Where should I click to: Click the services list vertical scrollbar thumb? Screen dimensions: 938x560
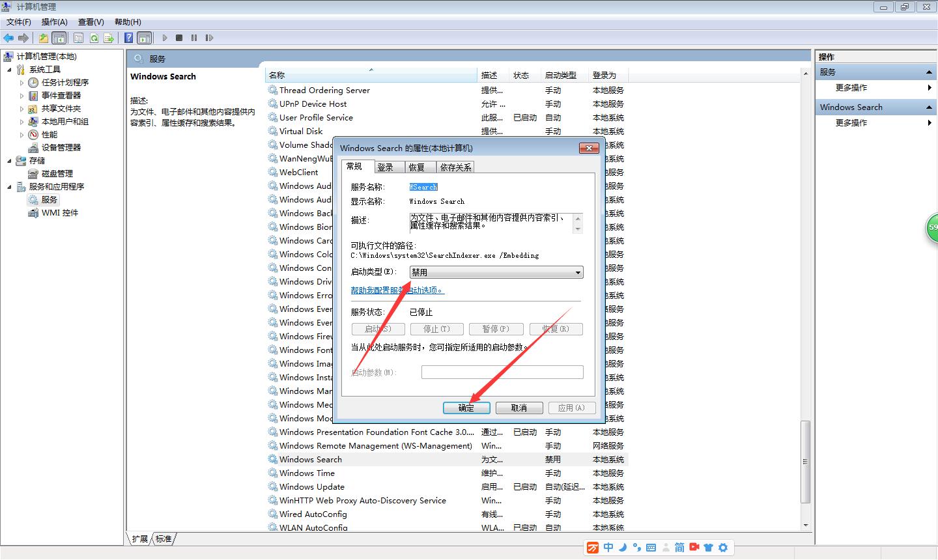805,462
